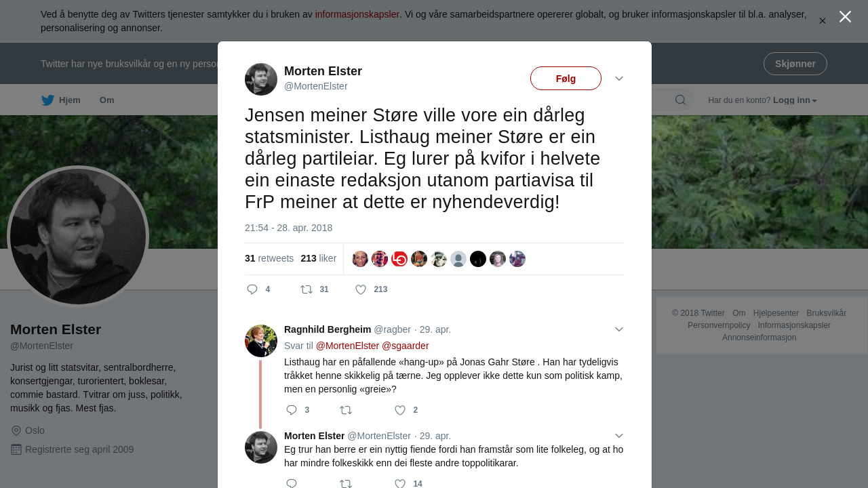The image size is (868, 488).
Task: View the LO logo liker avatar
Action: (399, 259)
